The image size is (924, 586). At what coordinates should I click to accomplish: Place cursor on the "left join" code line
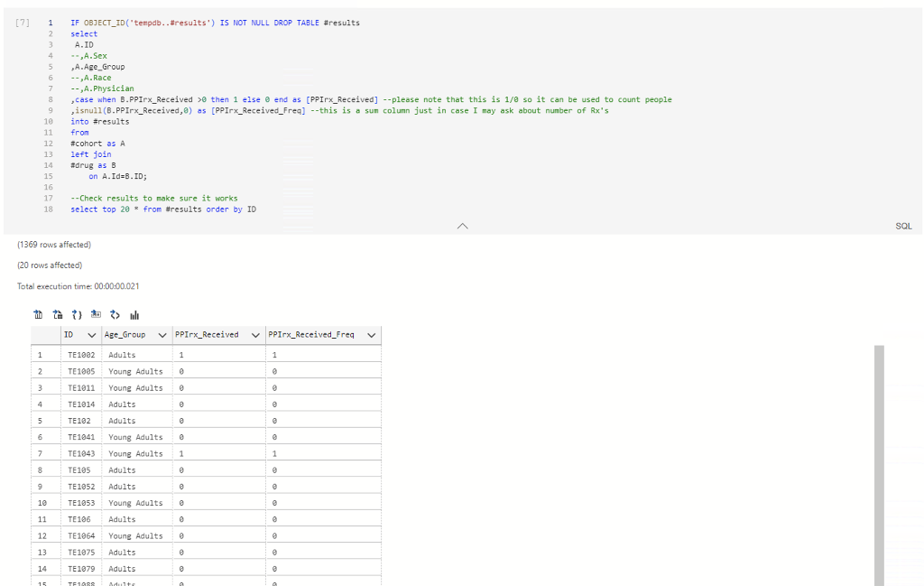91,154
